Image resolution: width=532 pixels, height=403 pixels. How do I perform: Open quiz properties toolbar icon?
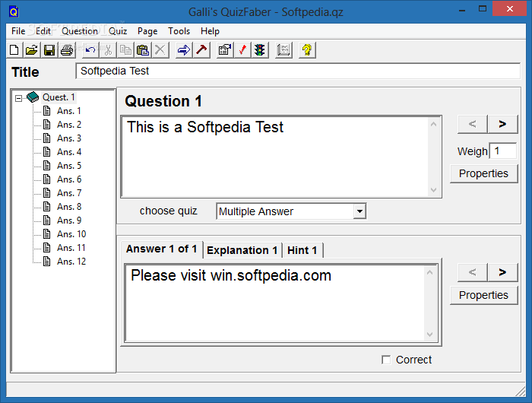coord(225,50)
